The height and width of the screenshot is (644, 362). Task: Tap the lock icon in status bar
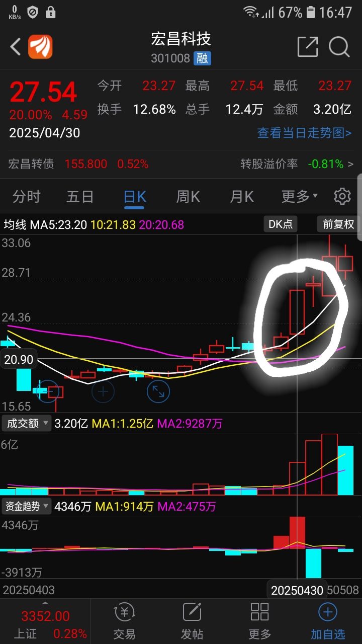pyautogui.click(x=50, y=12)
